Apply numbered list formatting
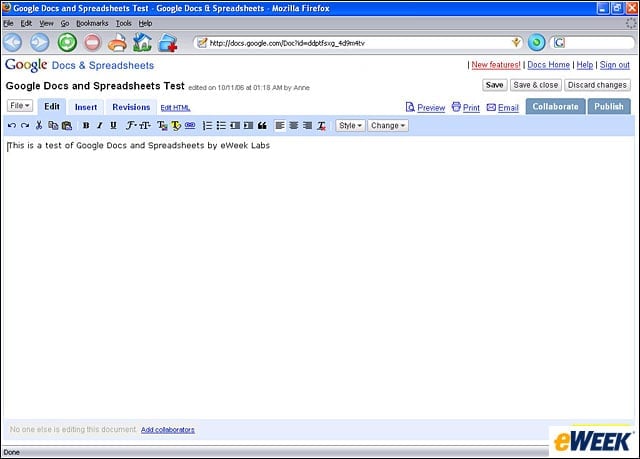The height and width of the screenshot is (459, 640). coord(207,126)
